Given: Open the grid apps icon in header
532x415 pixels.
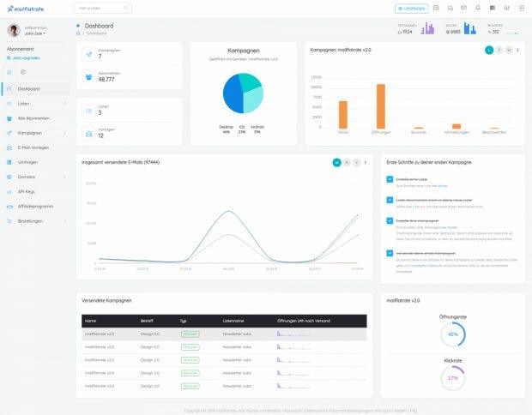Looking at the screenshot, I should 493,8.
